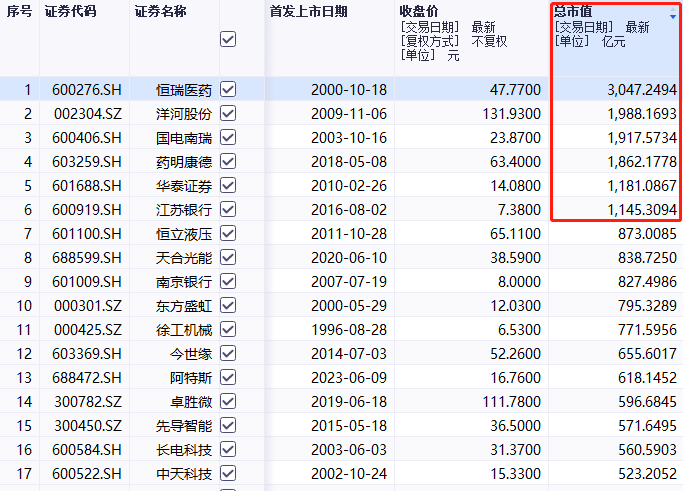Click listing date 1996-08-28

coord(348,329)
